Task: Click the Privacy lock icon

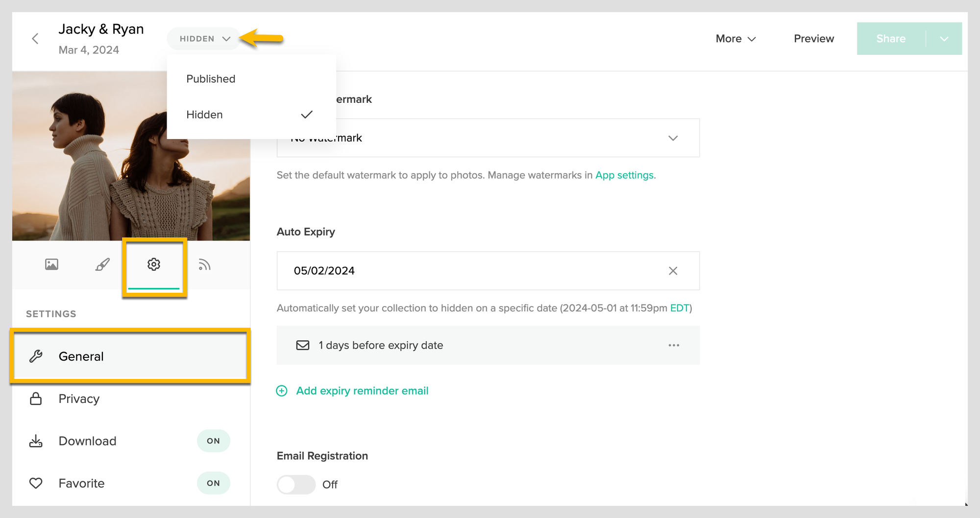Action: click(x=35, y=399)
